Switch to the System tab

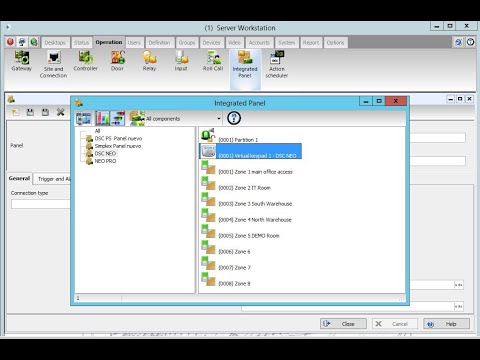point(287,43)
